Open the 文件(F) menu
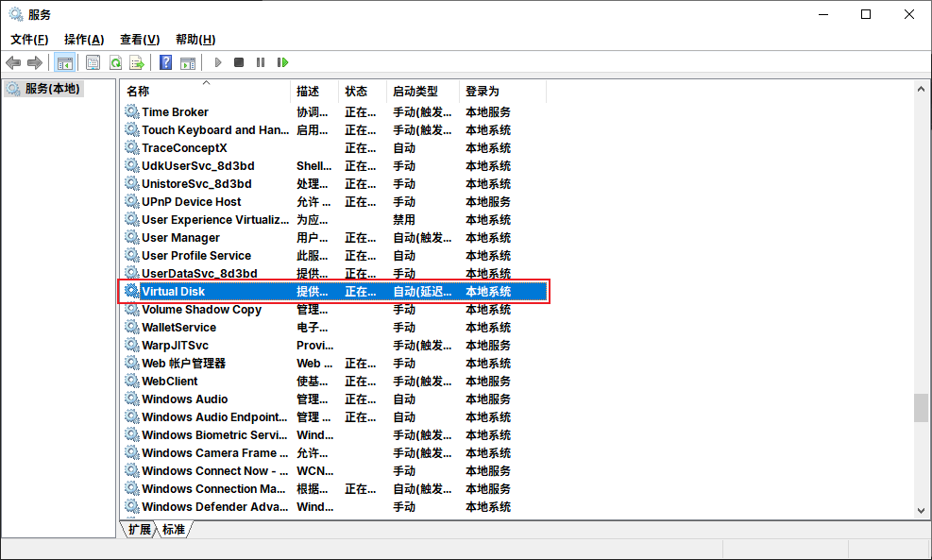 (29, 40)
